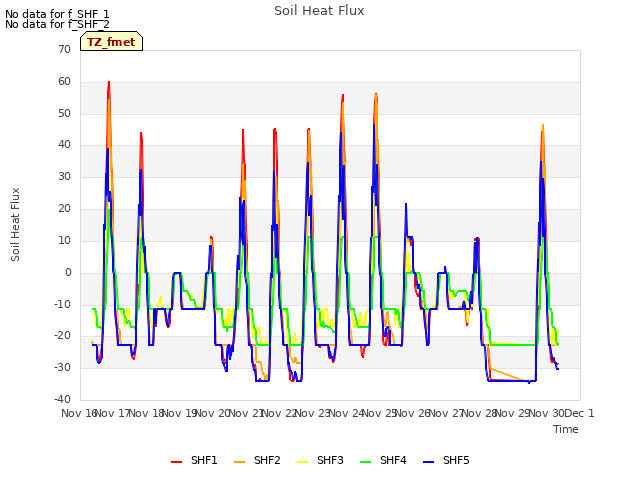Click the 'No data for f_SHF_1' message
640x480 pixels.
(57, 14)
